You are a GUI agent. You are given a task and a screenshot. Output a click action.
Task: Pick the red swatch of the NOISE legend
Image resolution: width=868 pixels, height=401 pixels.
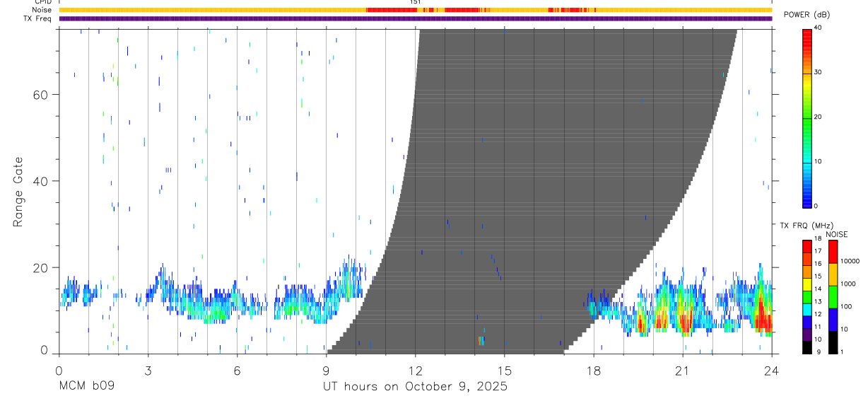(x=833, y=252)
